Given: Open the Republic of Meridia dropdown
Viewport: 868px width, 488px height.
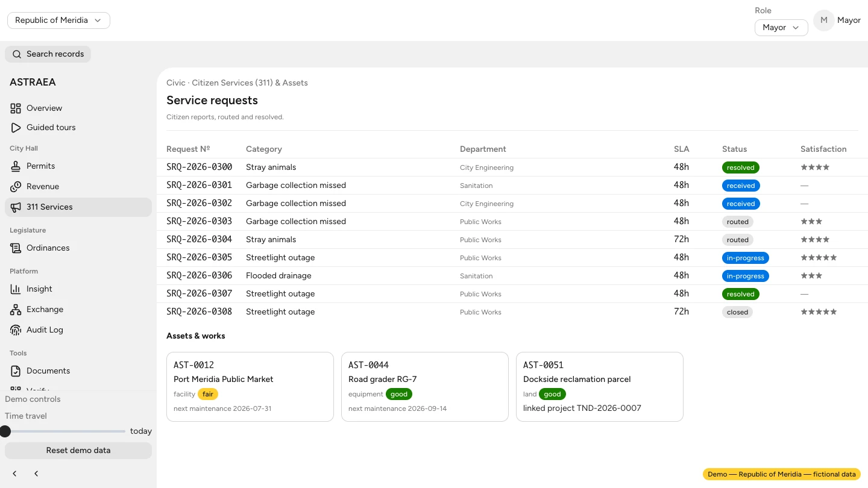Looking at the screenshot, I should (58, 20).
